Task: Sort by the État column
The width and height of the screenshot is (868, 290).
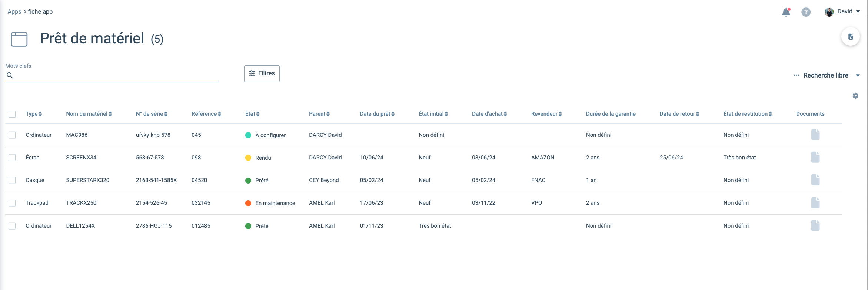Action: pyautogui.click(x=252, y=114)
